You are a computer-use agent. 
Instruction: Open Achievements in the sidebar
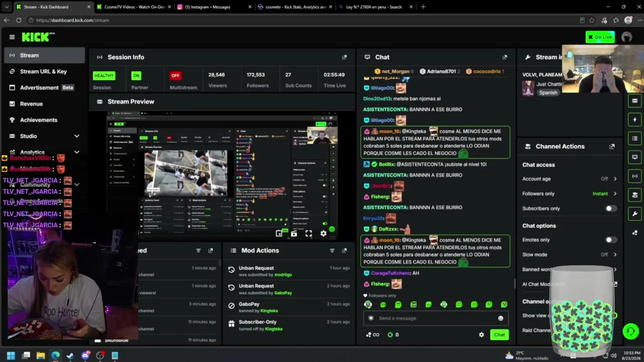(x=44, y=120)
